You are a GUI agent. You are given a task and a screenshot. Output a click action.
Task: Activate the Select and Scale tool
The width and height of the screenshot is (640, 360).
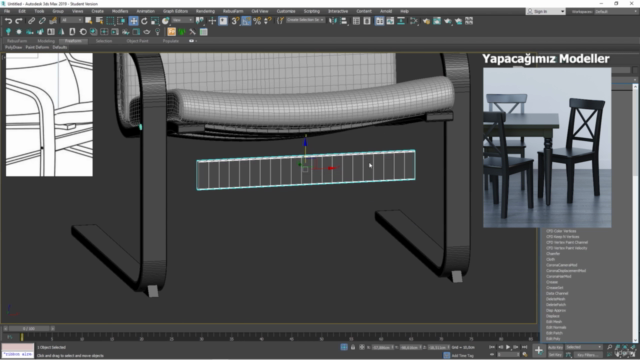click(155, 21)
